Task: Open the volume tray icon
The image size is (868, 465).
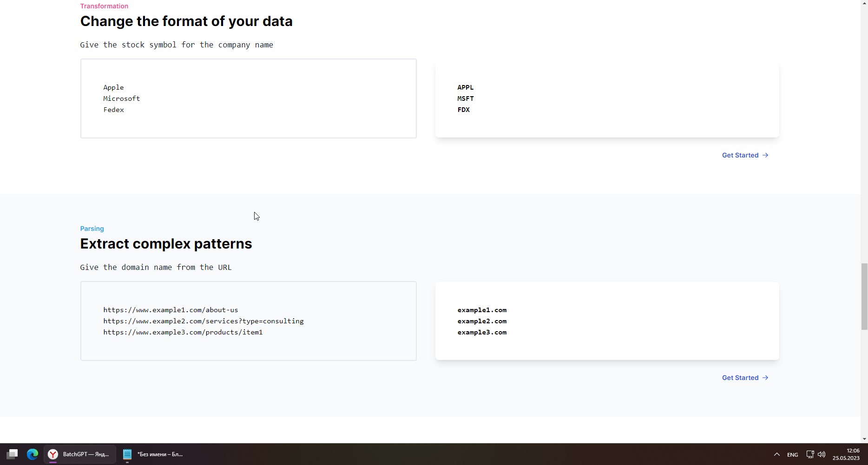Action: 822,454
